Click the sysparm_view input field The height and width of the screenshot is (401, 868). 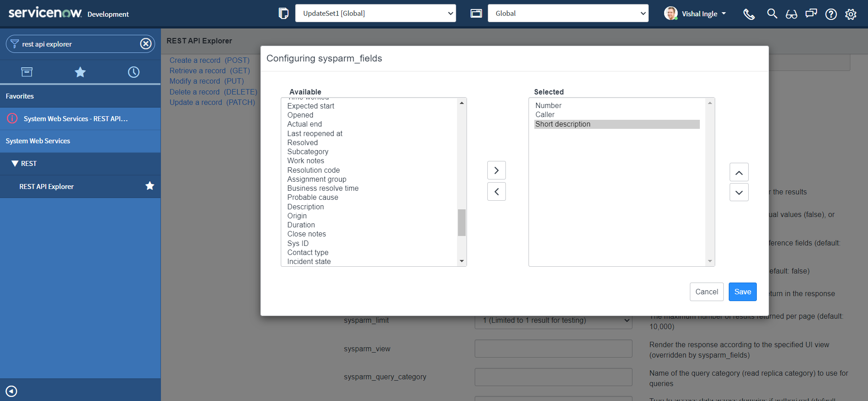point(553,349)
